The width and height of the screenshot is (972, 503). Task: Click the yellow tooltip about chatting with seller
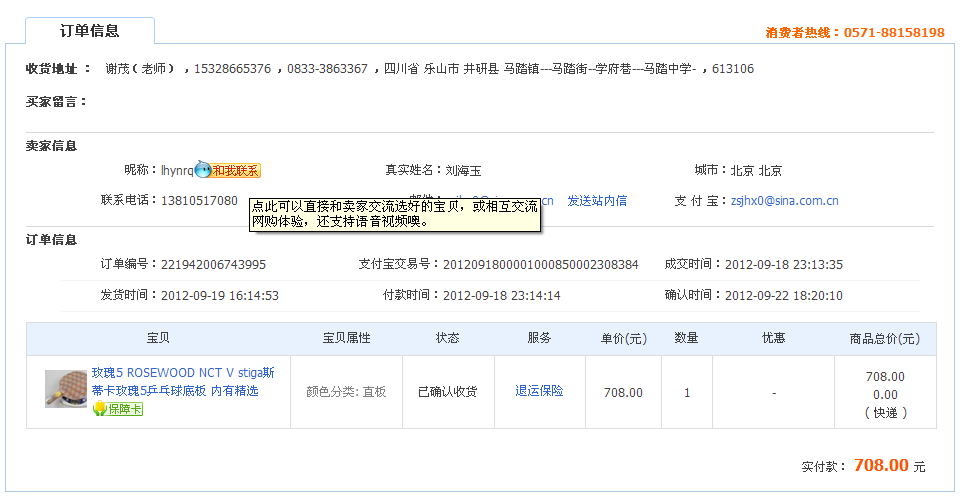[x=395, y=213]
